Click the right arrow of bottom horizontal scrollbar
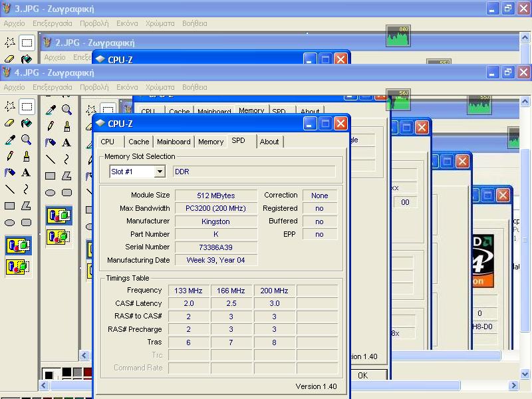Screen dimensions: 532x399 click(x=513, y=386)
